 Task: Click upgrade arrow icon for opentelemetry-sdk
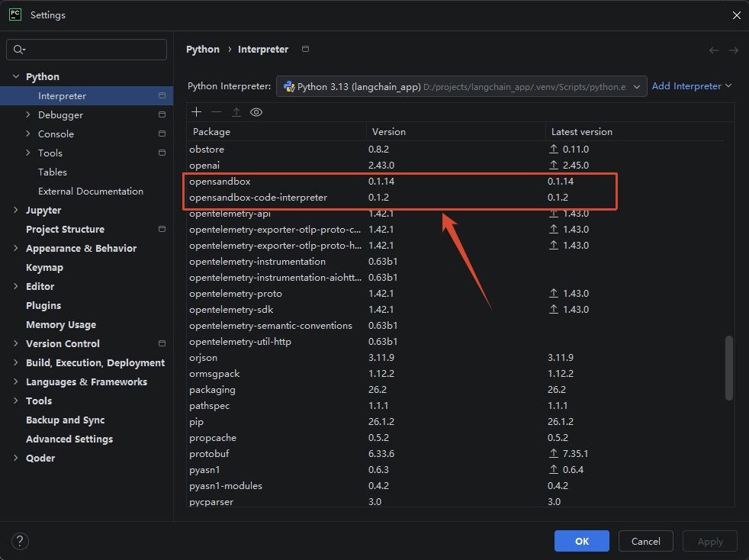(554, 310)
